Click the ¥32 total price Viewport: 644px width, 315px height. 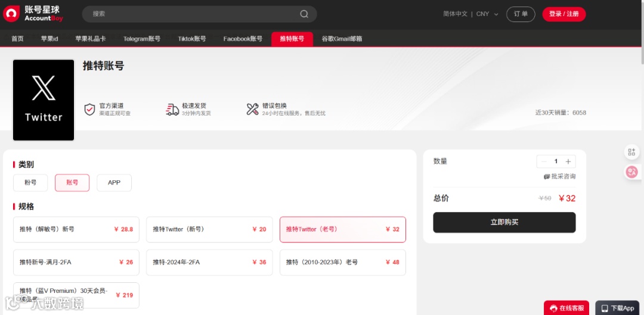coord(567,198)
